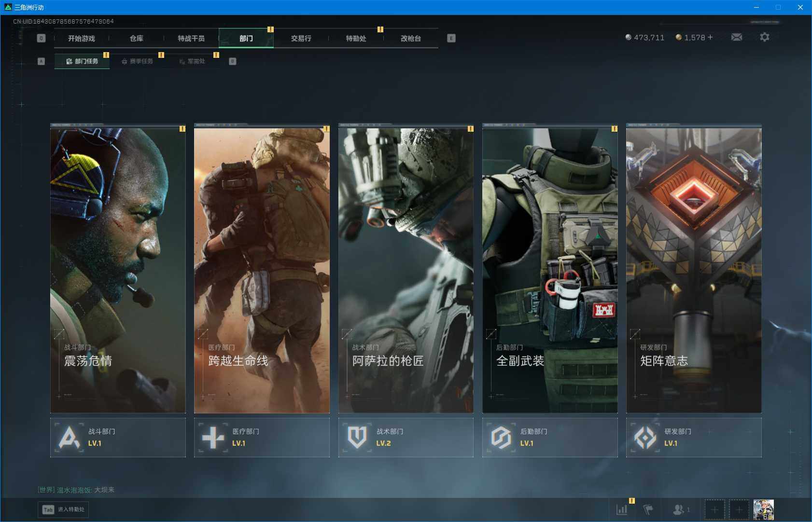812x522 pixels.
Task: Open the 赛季任务 sub-tab
Action: point(138,61)
